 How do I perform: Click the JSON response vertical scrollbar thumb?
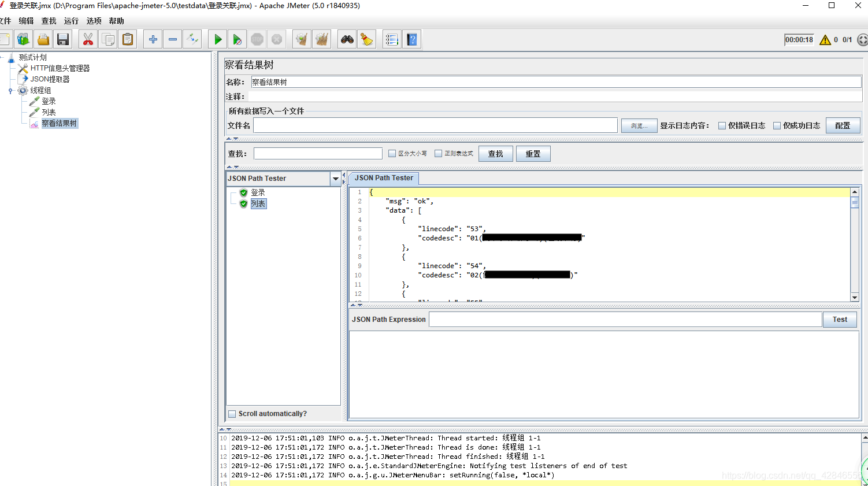tap(855, 202)
